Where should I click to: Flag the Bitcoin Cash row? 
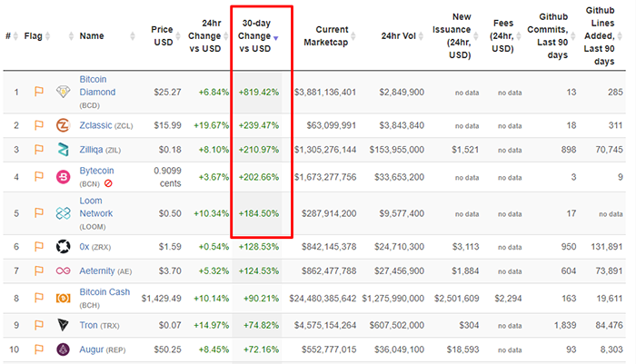38,299
